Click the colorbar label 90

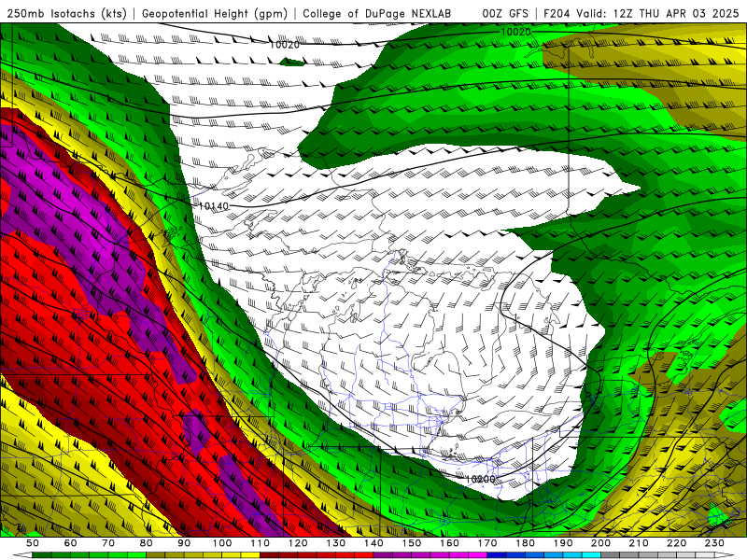coord(184,543)
